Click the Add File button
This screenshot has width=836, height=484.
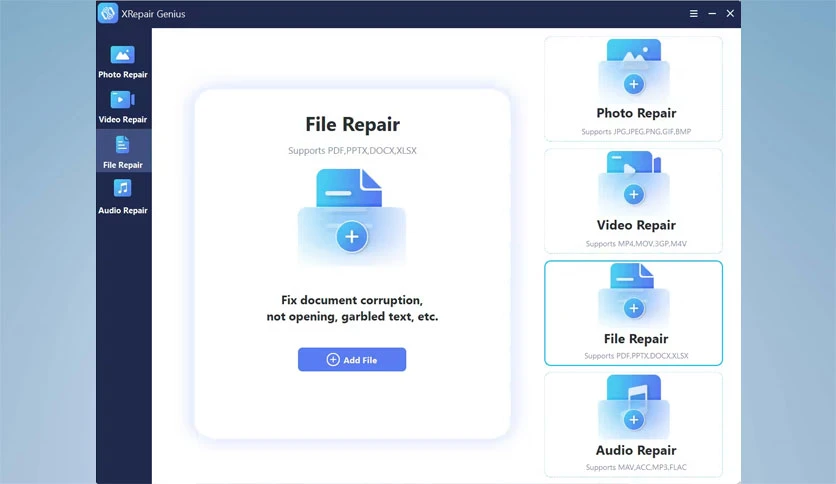352,360
